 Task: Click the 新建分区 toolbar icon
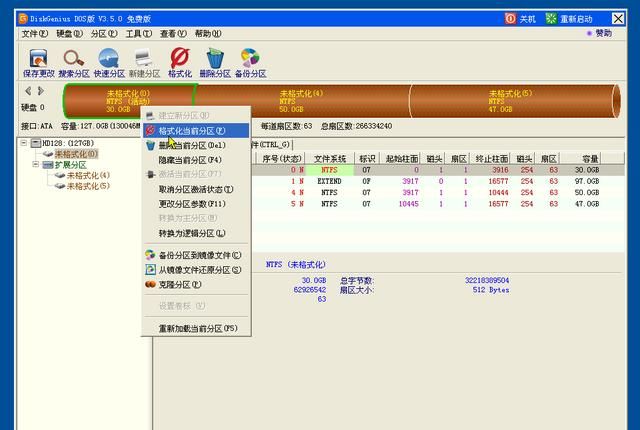[144, 62]
